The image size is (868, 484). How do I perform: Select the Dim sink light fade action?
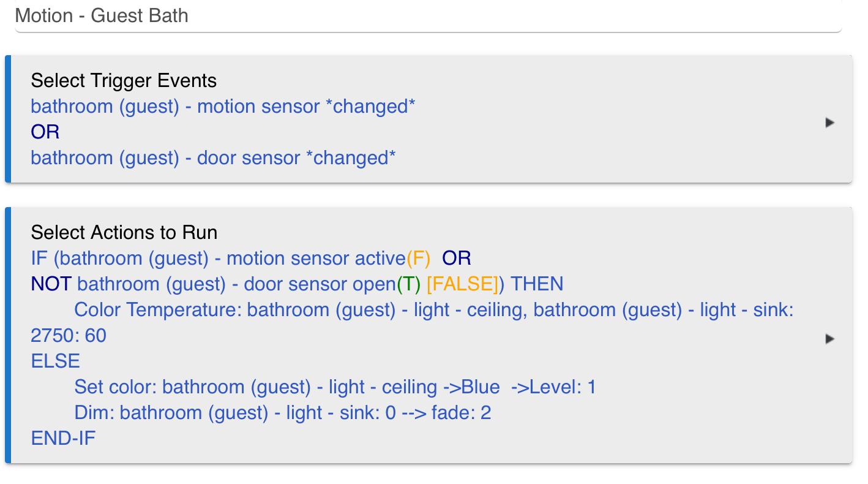pos(283,412)
